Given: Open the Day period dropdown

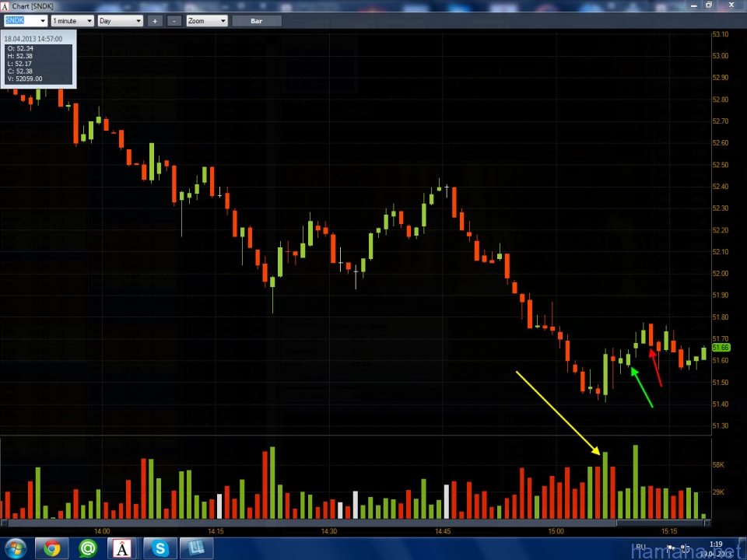Looking at the screenshot, I should pos(139,21).
